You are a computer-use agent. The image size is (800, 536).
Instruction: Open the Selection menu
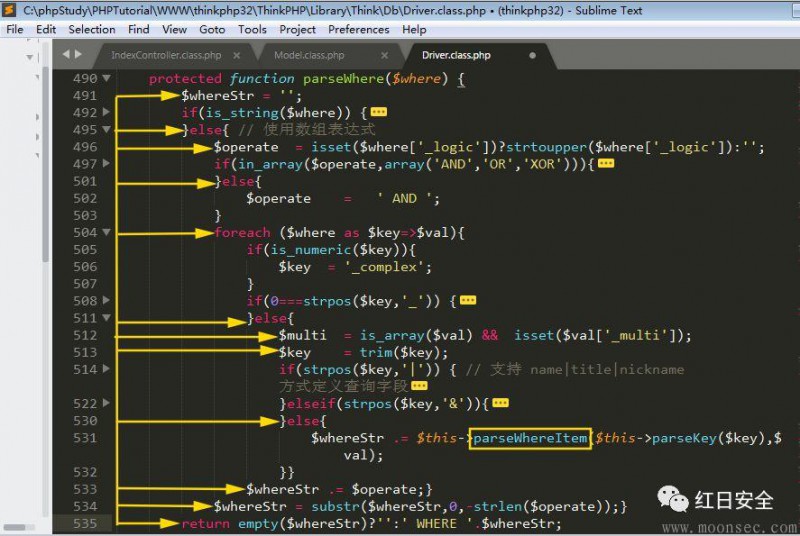[x=92, y=30]
